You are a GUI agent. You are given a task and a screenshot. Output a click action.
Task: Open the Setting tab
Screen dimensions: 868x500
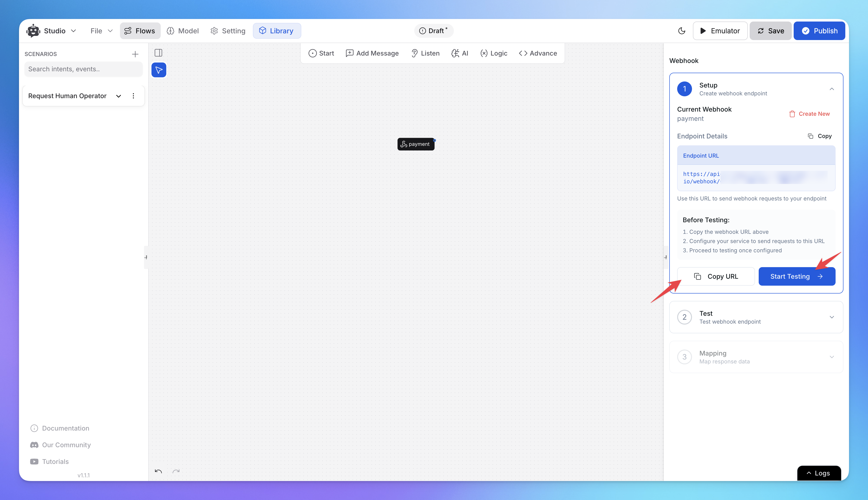228,31
